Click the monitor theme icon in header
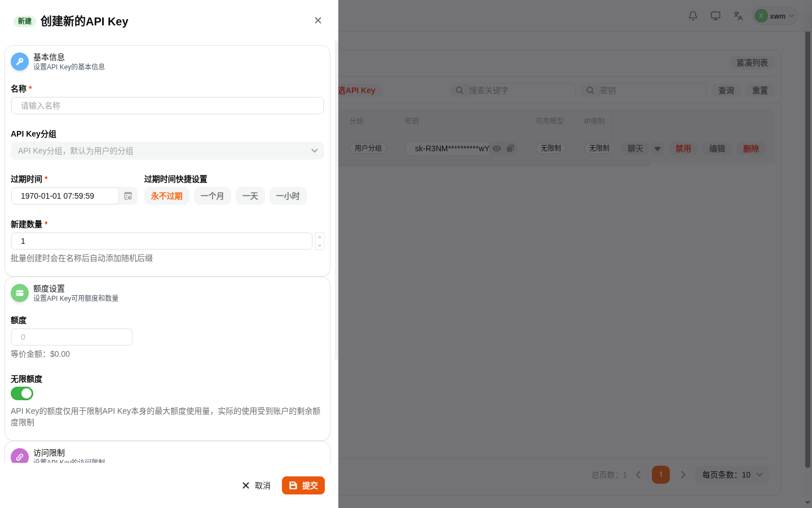The image size is (812, 508). (716, 16)
